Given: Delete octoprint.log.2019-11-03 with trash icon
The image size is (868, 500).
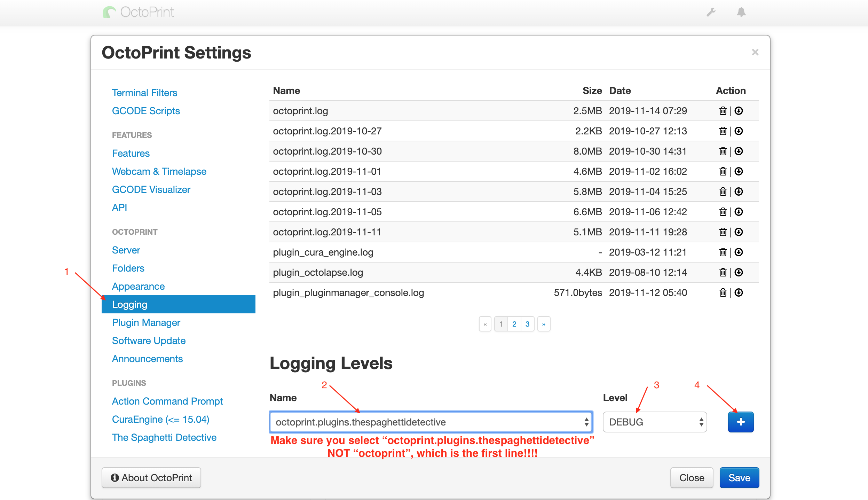Looking at the screenshot, I should click(723, 192).
